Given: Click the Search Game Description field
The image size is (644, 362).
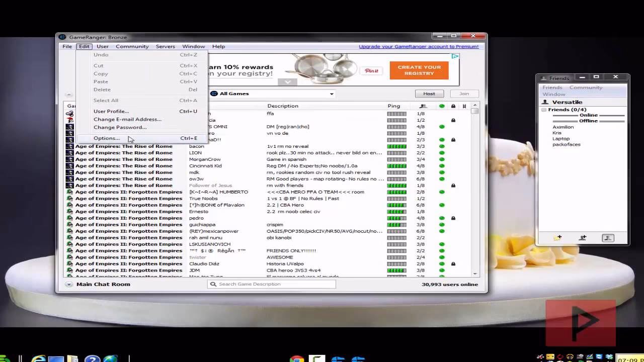Looking at the screenshot, I should (x=271, y=284).
